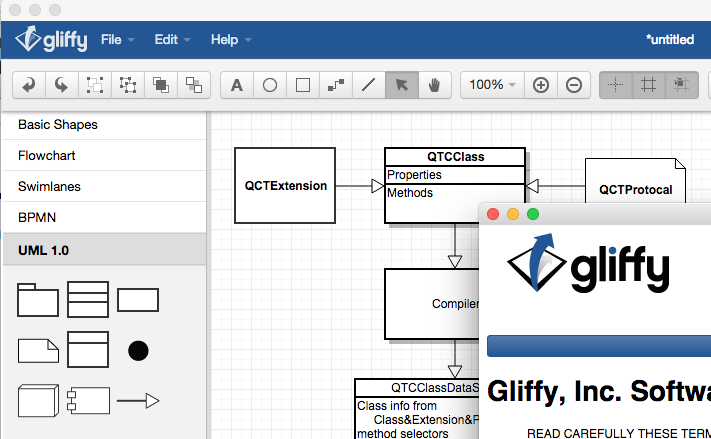Select the Connector tool
Image resolution: width=711 pixels, height=439 pixels.
[336, 85]
